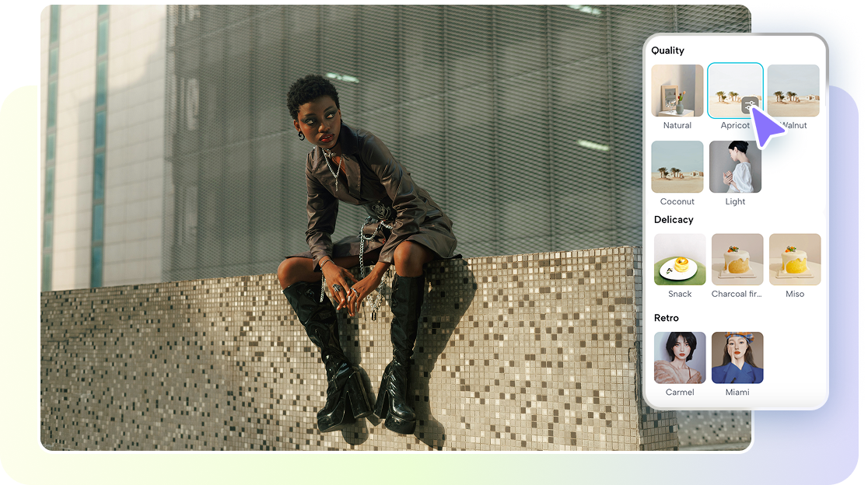Apply the Miami retro filter
868x485 pixels.
click(x=737, y=358)
